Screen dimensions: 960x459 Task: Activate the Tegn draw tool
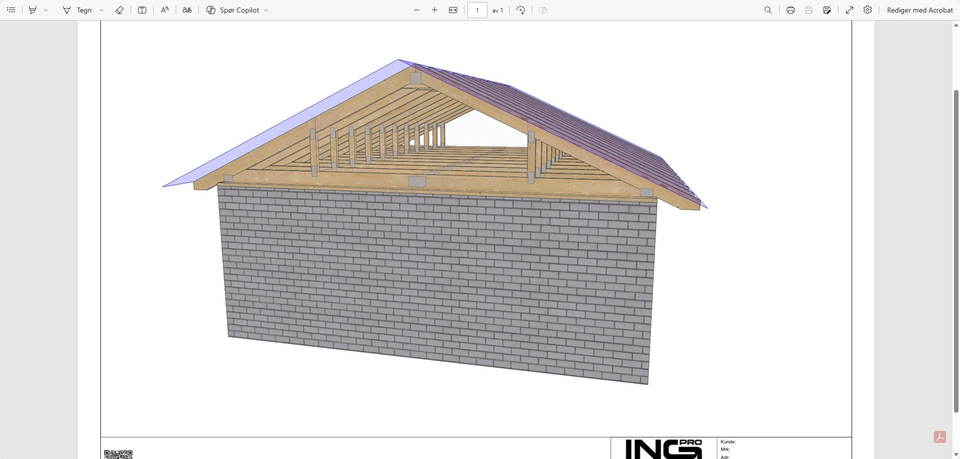(77, 10)
